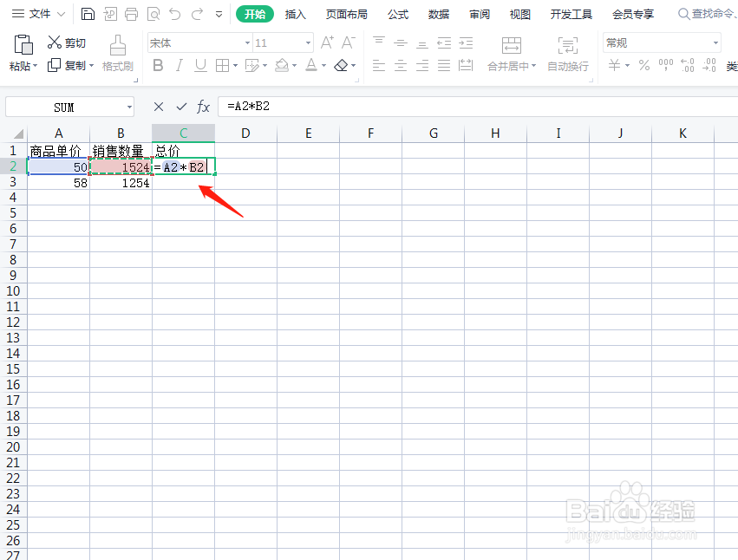Undo the last action
738x560 pixels.
click(175, 14)
